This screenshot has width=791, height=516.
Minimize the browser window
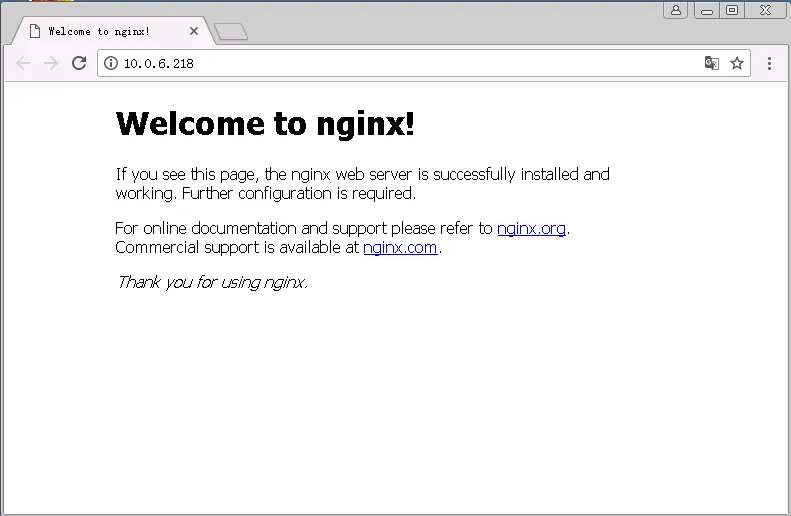click(x=707, y=10)
